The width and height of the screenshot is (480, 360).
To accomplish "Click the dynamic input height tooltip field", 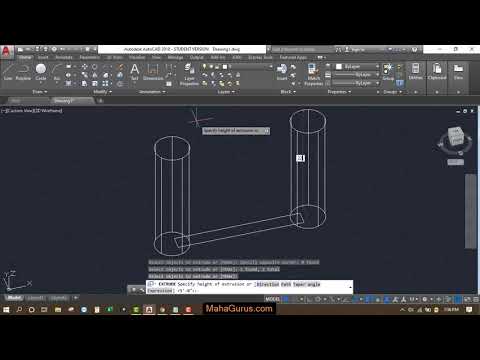I will click(236, 131).
